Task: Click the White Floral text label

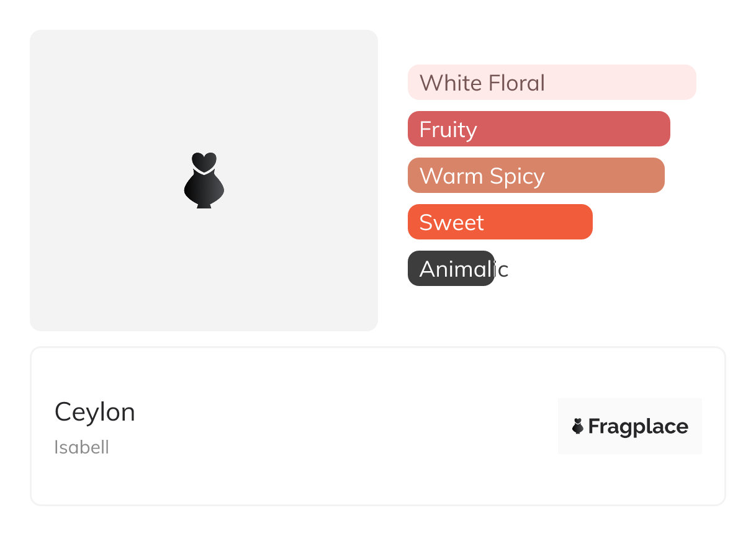Action: point(482,83)
